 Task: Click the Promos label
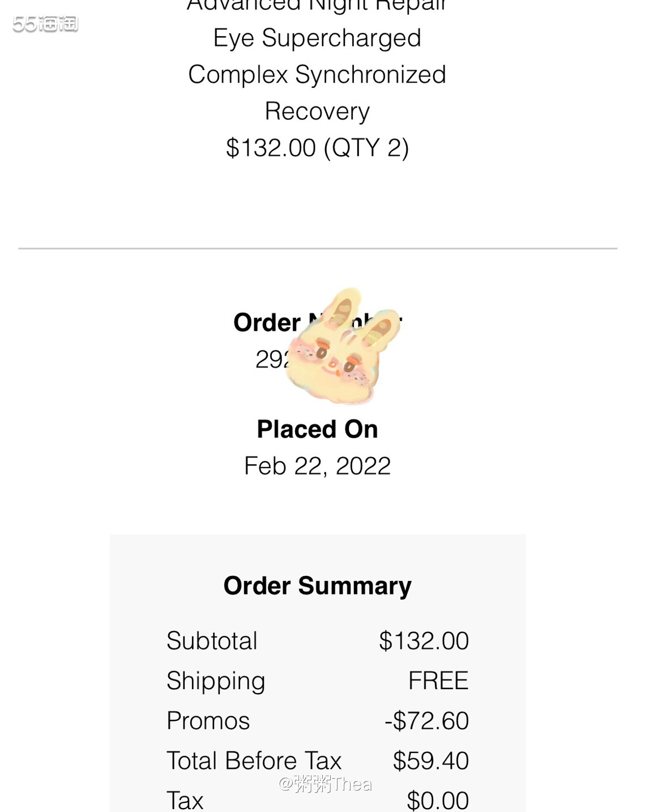(208, 721)
